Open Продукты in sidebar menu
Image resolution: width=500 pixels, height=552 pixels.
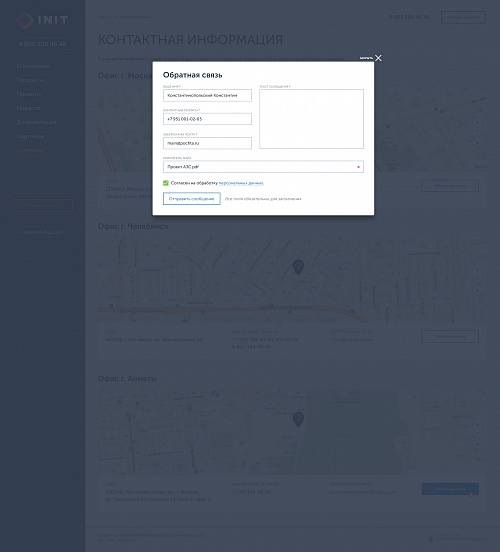point(30,80)
